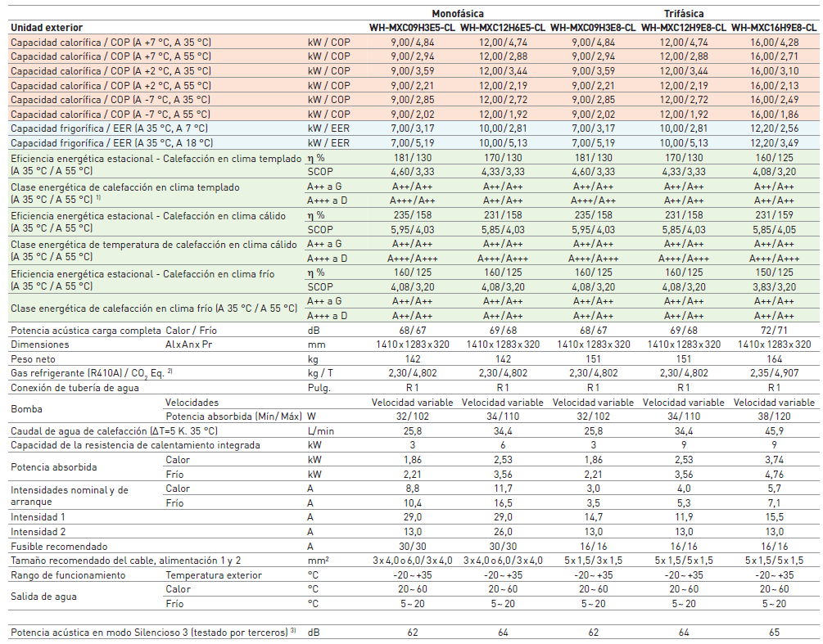Image resolution: width=823 pixels, height=644 pixels.
Task: Select the 45,9 L/min water flow value
Action: 774,431
